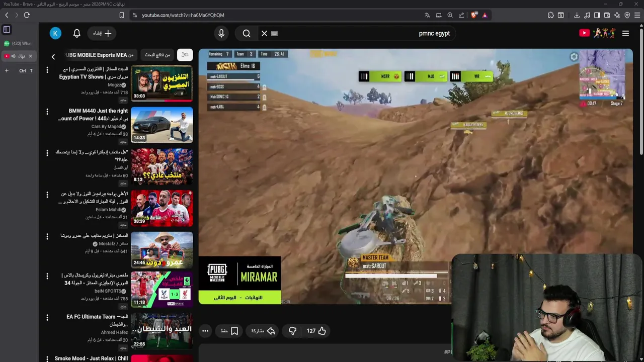The width and height of the screenshot is (644, 362).
Task: Open more actions three-dot menu below video
Action: click(x=205, y=331)
